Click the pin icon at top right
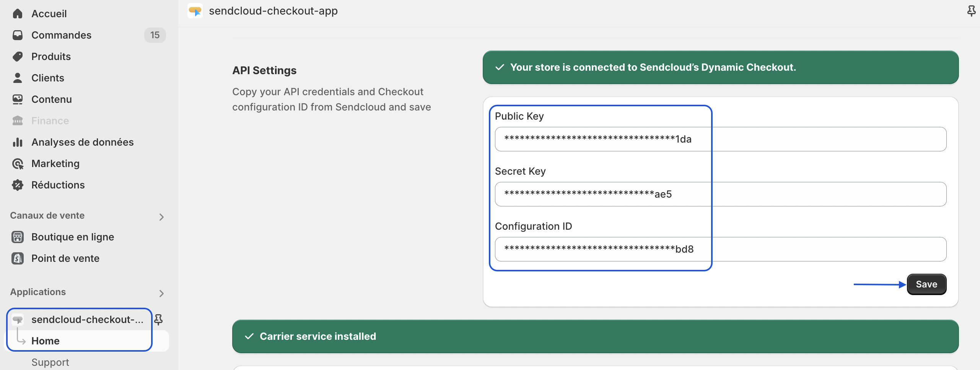The height and width of the screenshot is (370, 980). coord(971,11)
